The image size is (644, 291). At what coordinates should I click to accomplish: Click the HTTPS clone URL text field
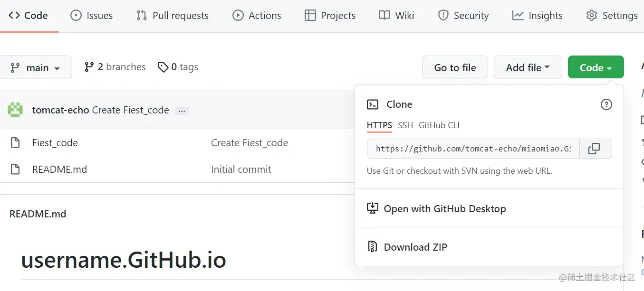[472, 149]
